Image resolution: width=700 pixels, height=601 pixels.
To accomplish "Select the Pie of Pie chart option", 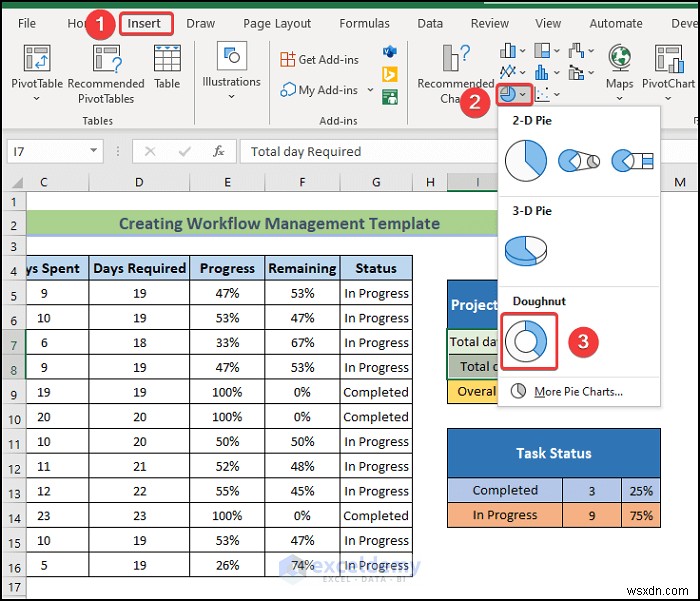I will pyautogui.click(x=579, y=161).
